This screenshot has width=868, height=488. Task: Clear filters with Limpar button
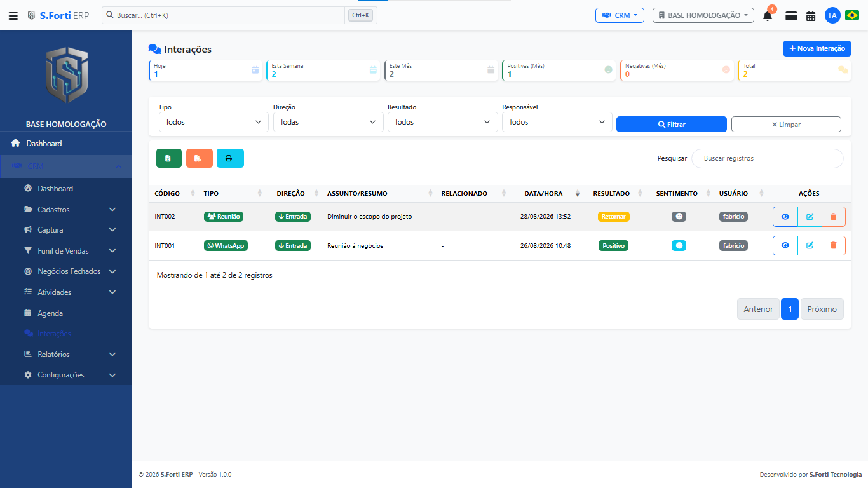786,125
